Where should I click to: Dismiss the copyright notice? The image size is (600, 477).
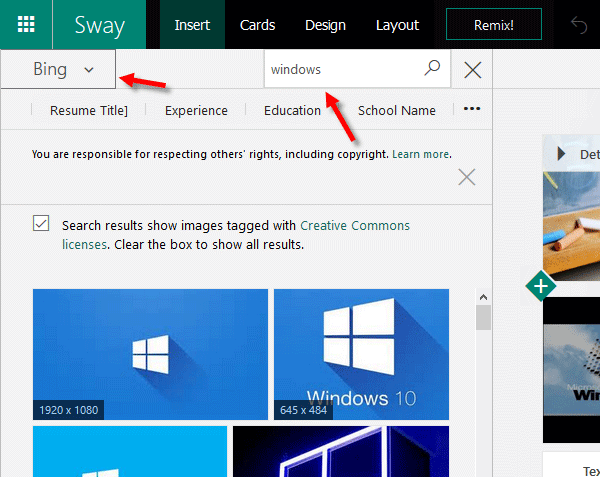coord(467,177)
